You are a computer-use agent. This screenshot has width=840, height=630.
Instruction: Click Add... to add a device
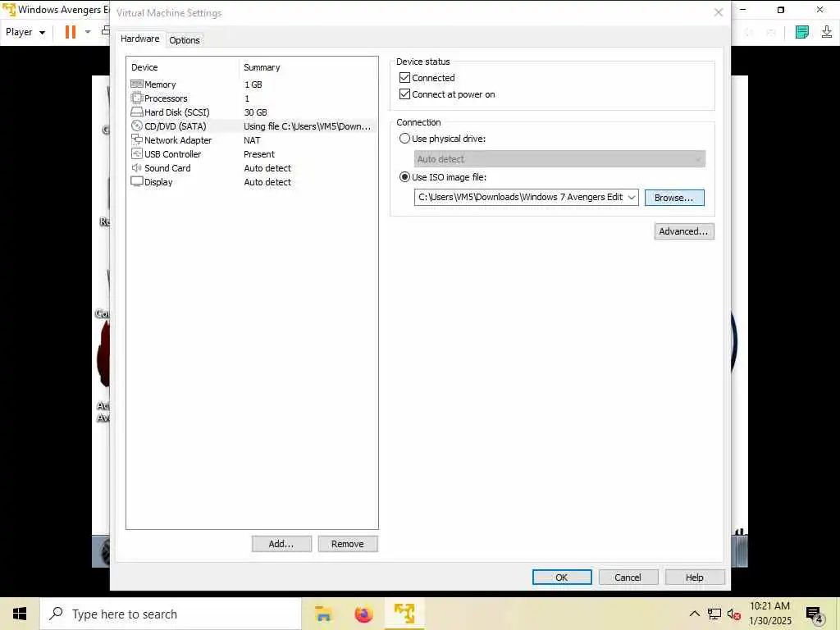point(281,544)
